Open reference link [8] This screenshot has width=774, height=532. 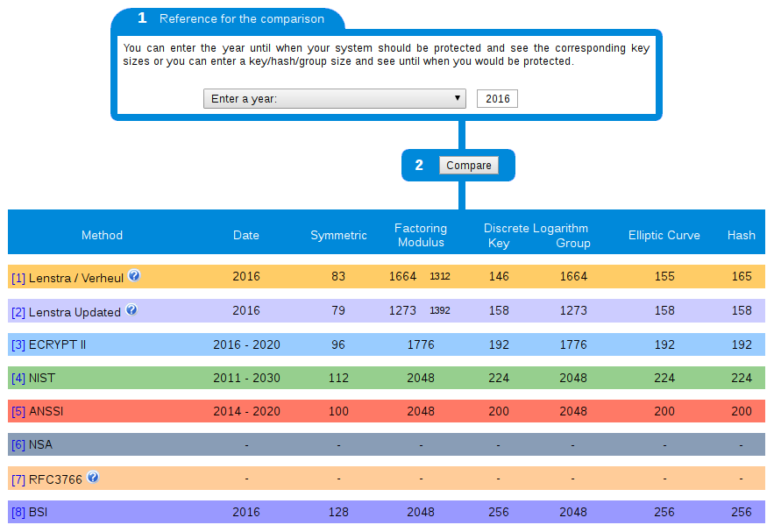click(x=18, y=512)
